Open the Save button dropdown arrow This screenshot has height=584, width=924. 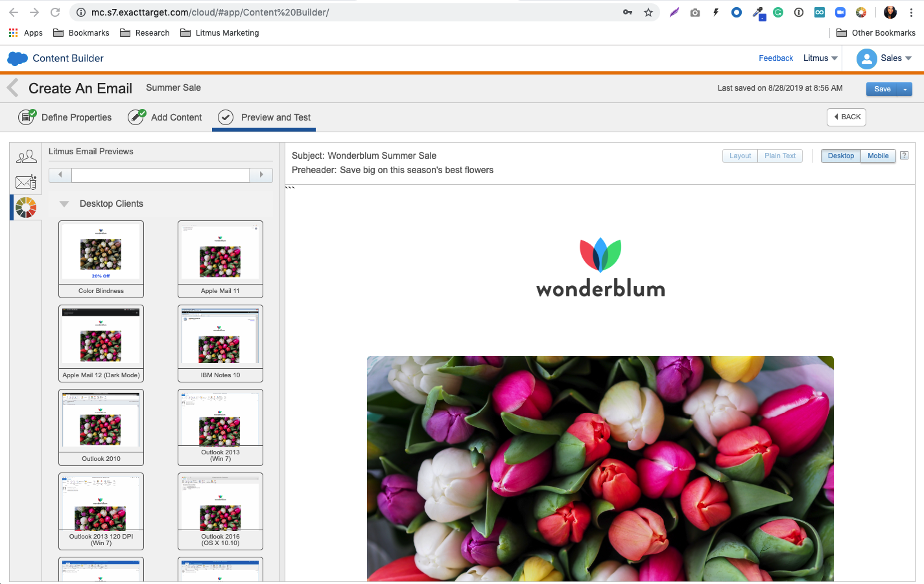(905, 89)
